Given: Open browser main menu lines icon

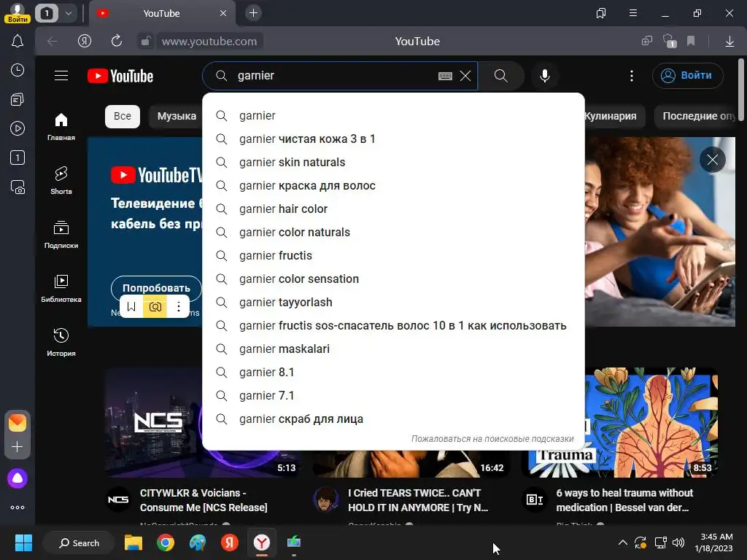Looking at the screenshot, I should (633, 13).
